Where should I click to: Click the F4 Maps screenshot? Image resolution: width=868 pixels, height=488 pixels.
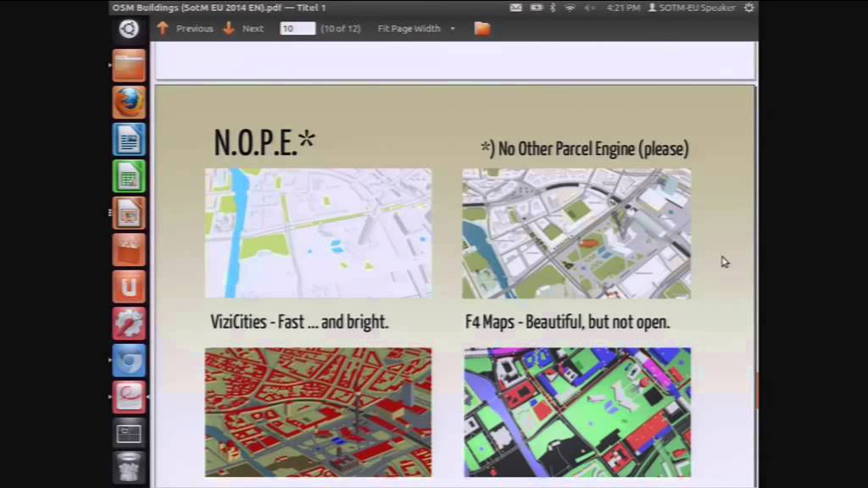pos(576,234)
